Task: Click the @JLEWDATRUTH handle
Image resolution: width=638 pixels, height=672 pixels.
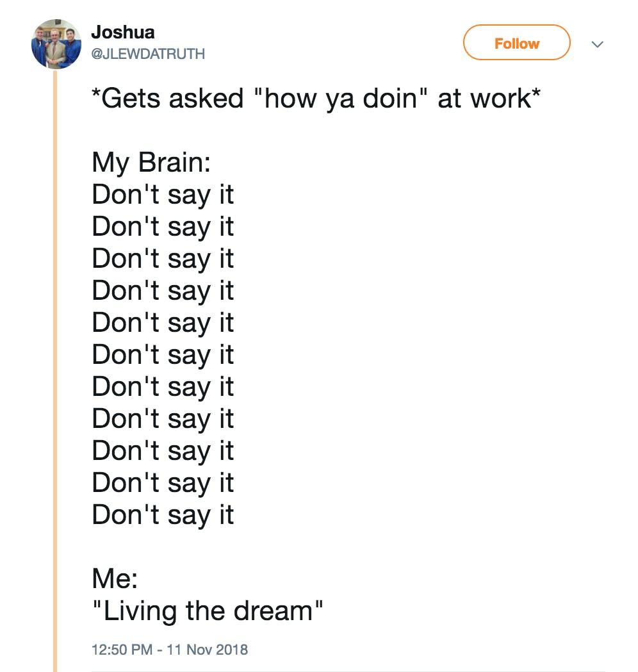Action: 149,54
